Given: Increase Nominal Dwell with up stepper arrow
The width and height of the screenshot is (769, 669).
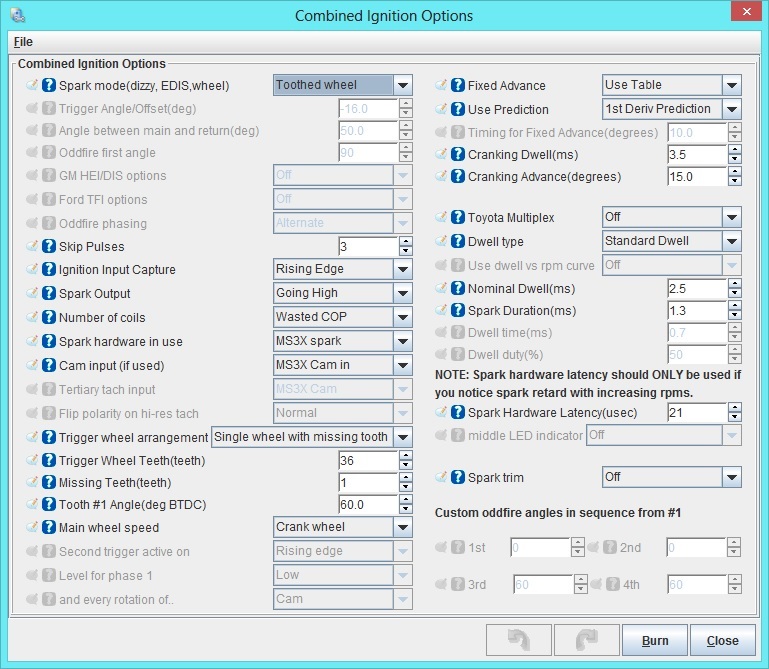Looking at the screenshot, I should (735, 283).
